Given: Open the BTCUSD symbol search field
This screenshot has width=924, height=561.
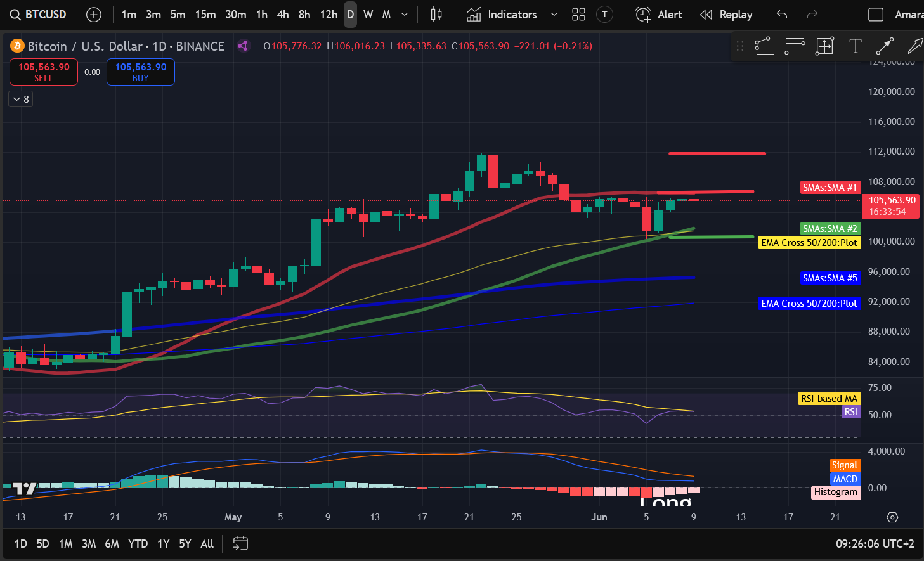Looking at the screenshot, I should (39, 15).
